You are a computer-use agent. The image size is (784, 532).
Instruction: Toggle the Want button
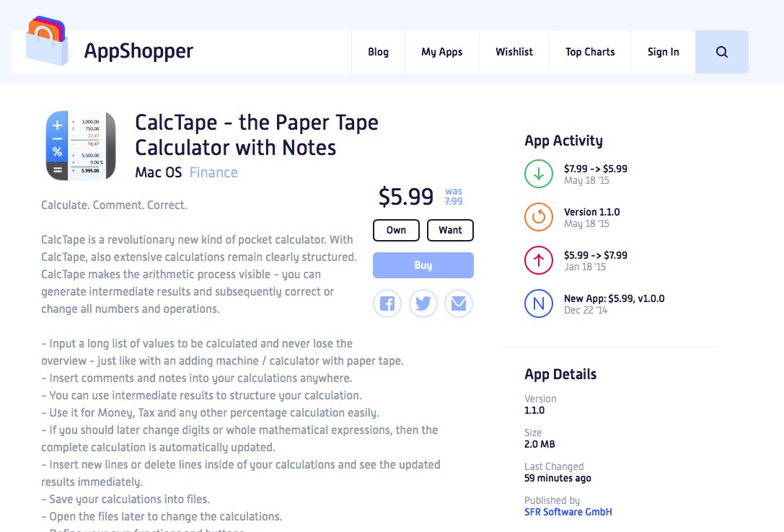(x=450, y=230)
